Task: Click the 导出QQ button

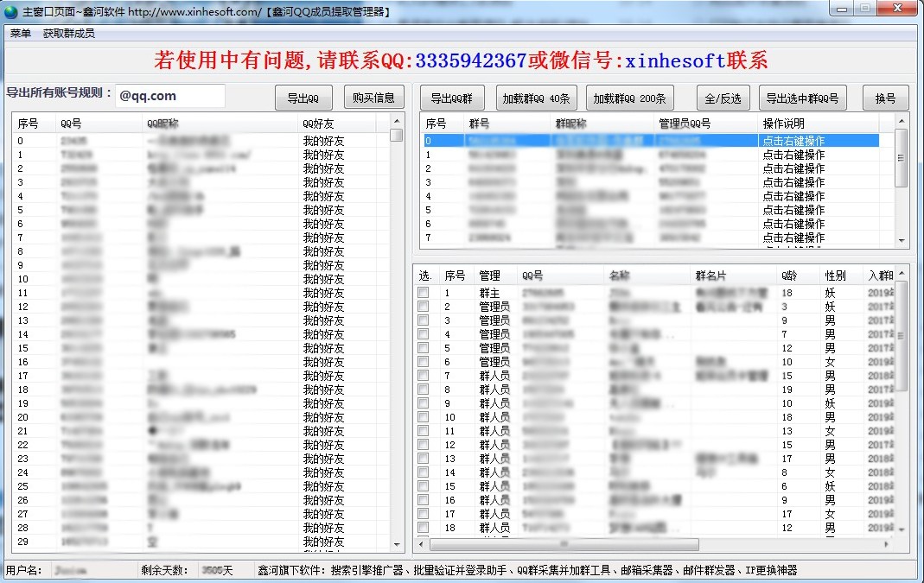Action: (x=303, y=98)
